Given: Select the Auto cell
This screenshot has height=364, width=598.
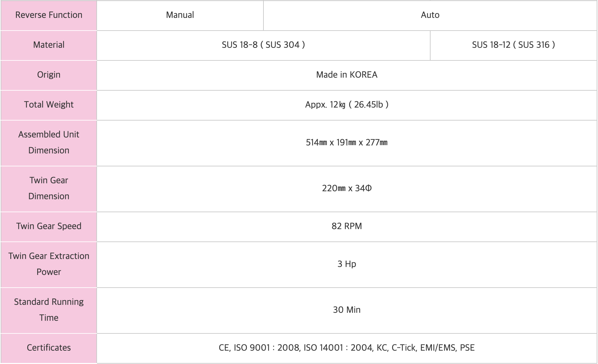Looking at the screenshot, I should tap(430, 15).
